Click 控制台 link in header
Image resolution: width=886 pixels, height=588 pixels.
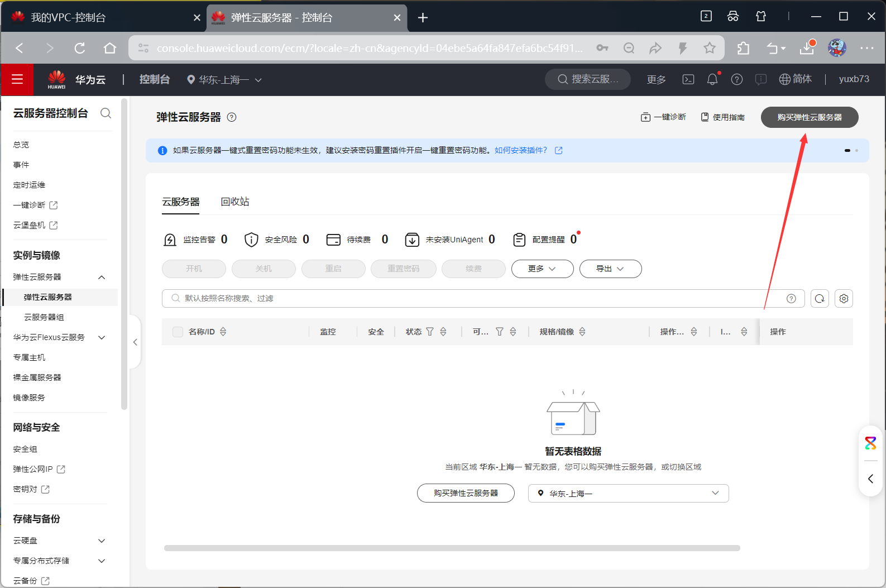155,79
